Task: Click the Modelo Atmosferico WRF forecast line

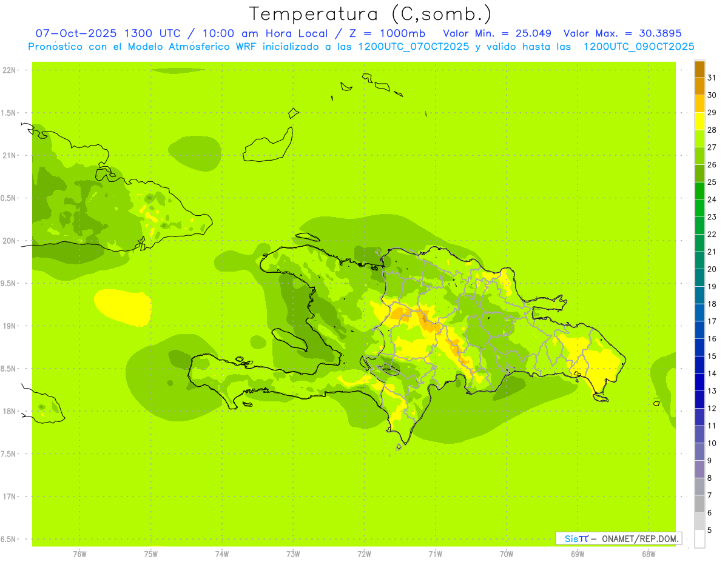Action: pos(361,47)
